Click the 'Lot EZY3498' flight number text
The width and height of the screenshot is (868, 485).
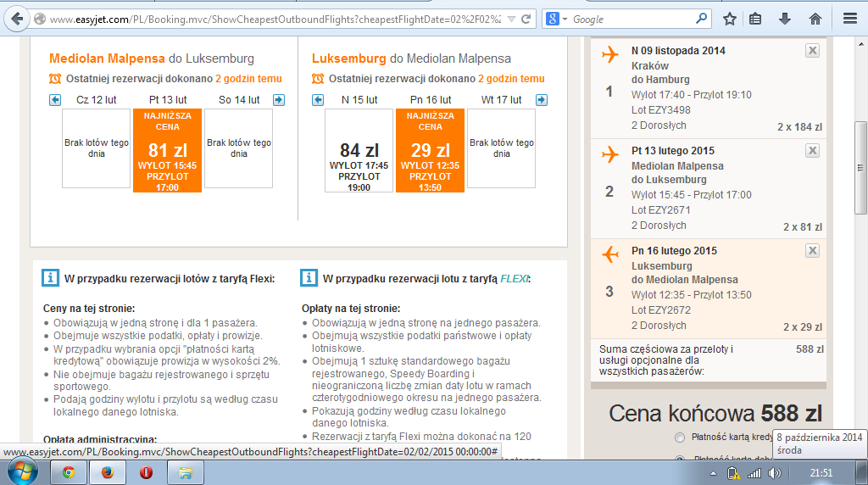coord(661,109)
